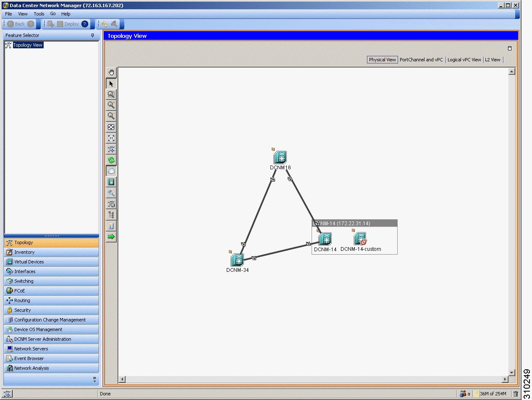Screen dimensions: 532x400
Task: Switch to the PortChannel and vPC view tab
Action: click(x=421, y=59)
